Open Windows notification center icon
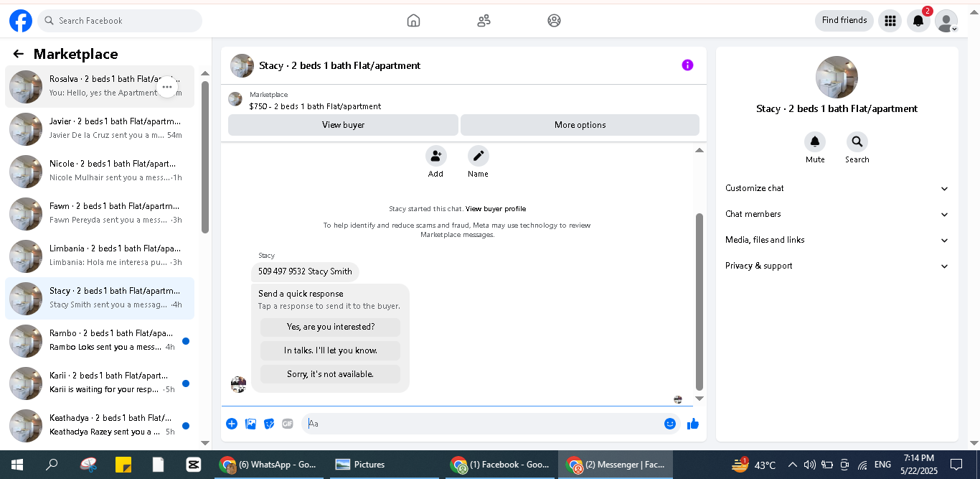 click(956, 465)
